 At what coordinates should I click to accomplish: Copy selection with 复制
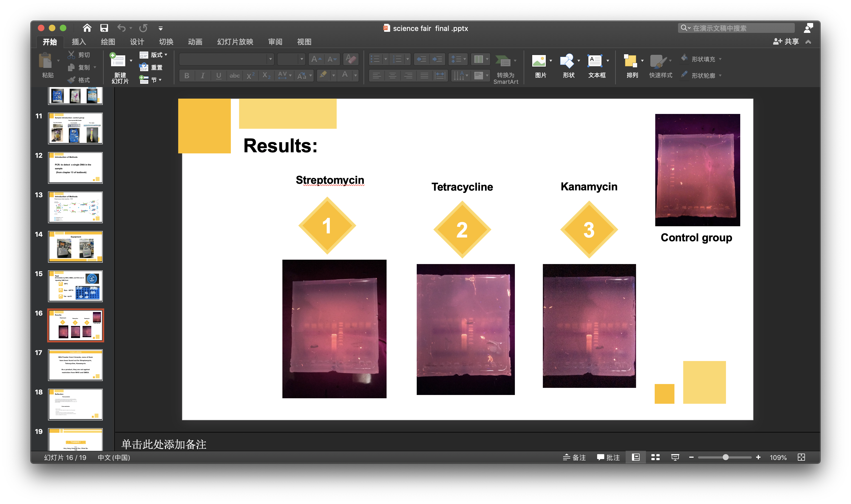[79, 67]
